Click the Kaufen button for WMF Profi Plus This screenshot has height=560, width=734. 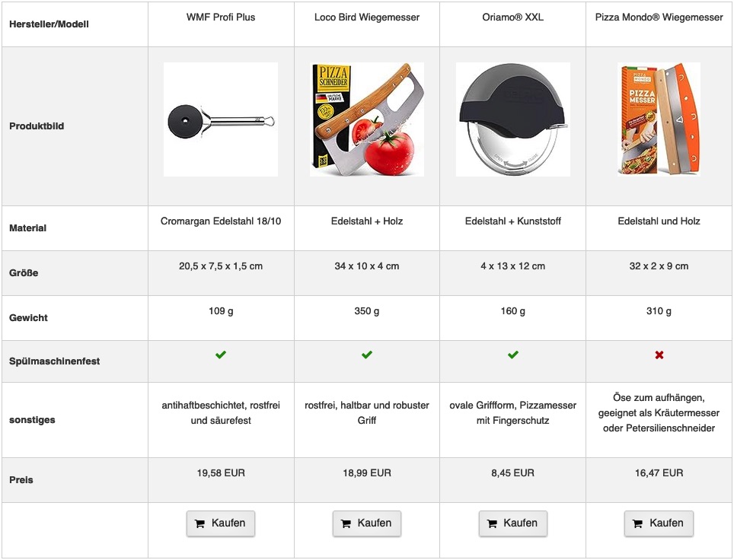[221, 523]
